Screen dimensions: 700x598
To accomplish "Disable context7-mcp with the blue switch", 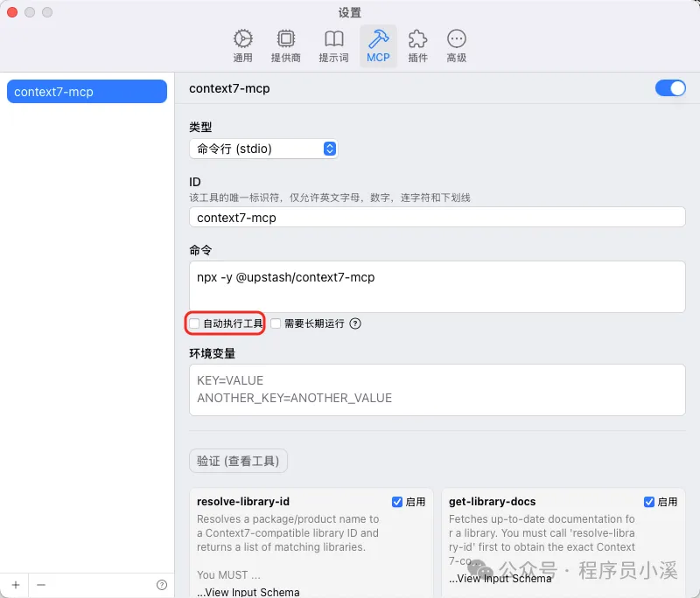I will 670,88.
